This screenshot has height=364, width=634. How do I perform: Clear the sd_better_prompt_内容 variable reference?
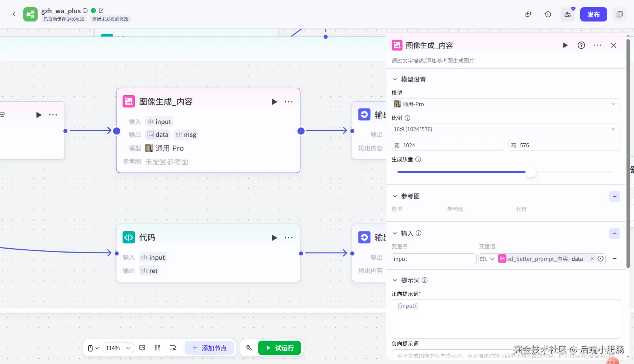(592, 259)
